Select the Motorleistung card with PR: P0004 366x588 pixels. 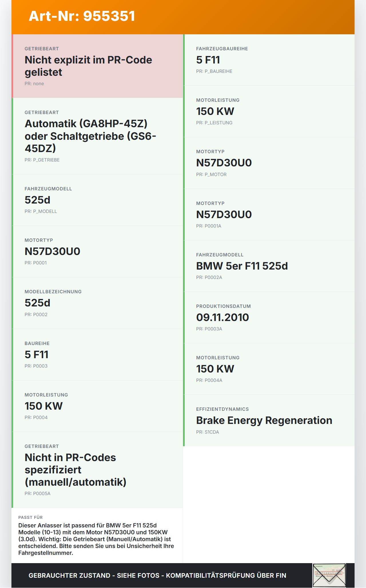coord(97,406)
